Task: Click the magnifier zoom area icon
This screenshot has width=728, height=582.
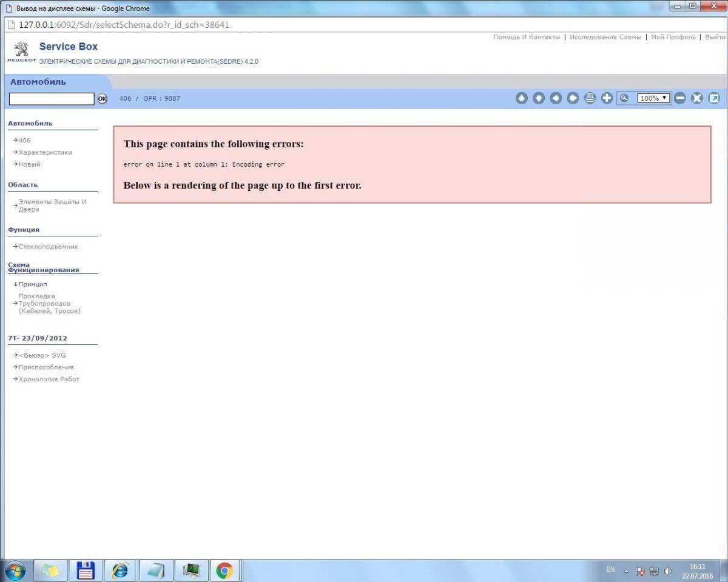Action: (624, 98)
